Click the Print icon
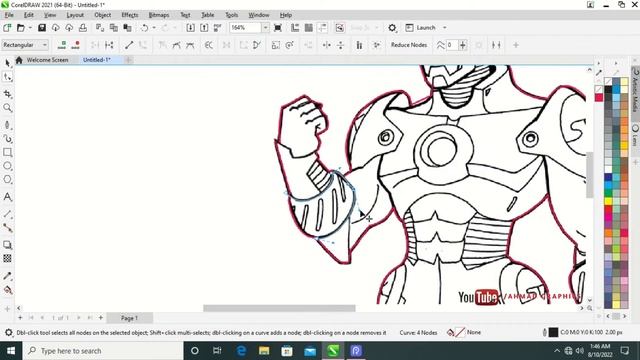Image resolution: width=640 pixels, height=360 pixels. [x=83, y=28]
